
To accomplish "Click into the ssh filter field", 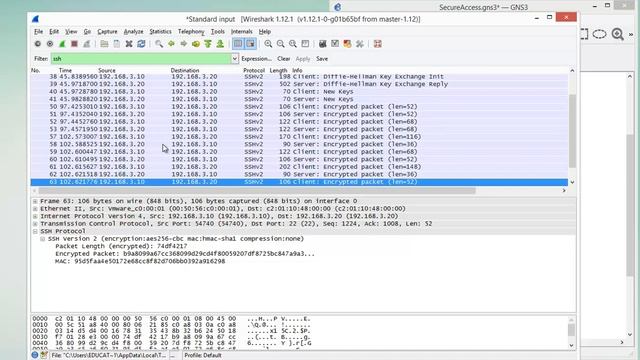I will (x=141, y=59).
